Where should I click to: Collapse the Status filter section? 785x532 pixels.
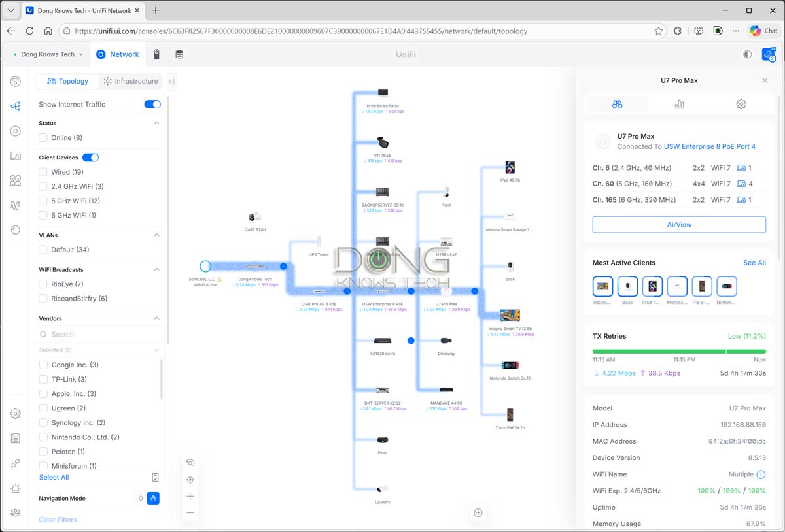(156, 123)
